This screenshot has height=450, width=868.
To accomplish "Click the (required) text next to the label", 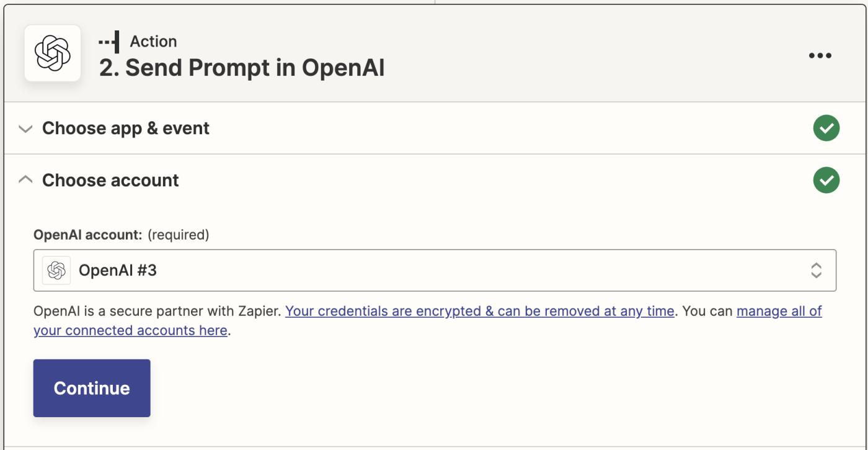I will [178, 235].
